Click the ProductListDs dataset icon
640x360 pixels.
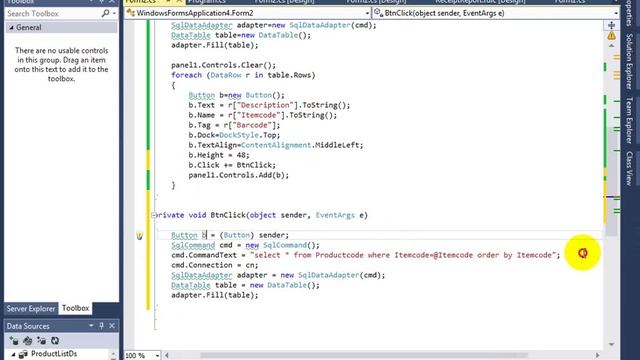tap(23, 354)
